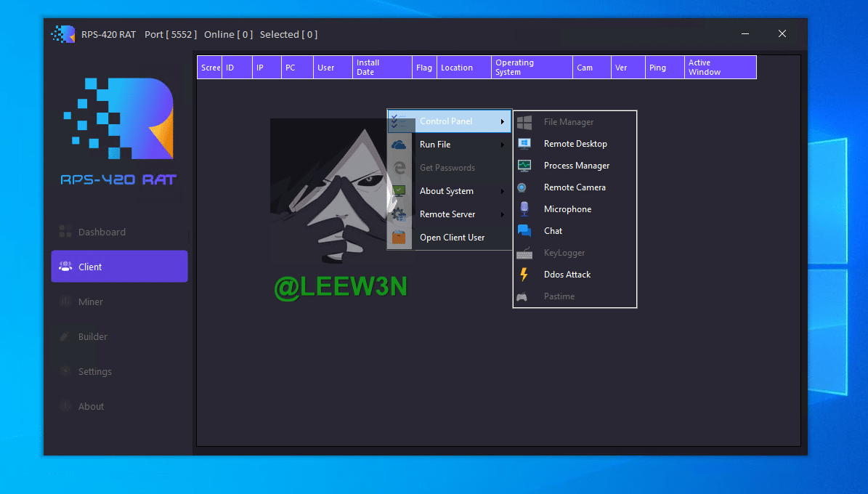Image resolution: width=868 pixels, height=494 pixels.
Task: Click the Remote Desktop monitor icon
Action: tap(524, 144)
